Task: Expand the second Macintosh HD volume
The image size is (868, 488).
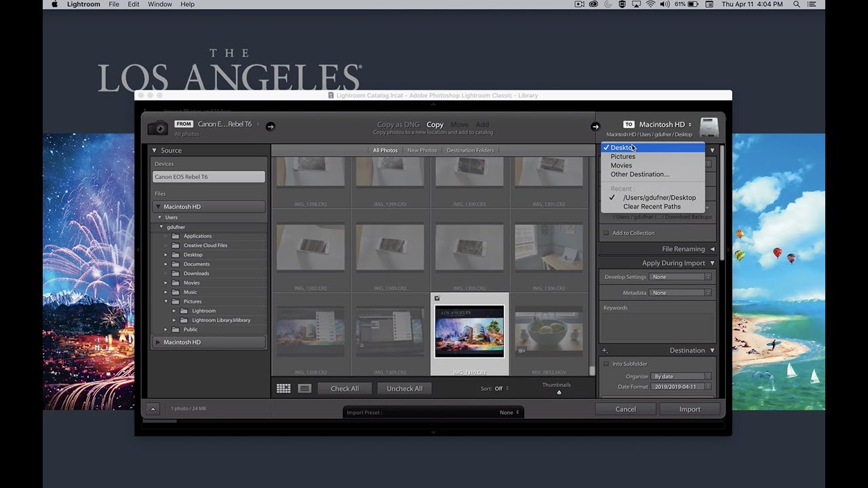Action: pyautogui.click(x=158, y=342)
